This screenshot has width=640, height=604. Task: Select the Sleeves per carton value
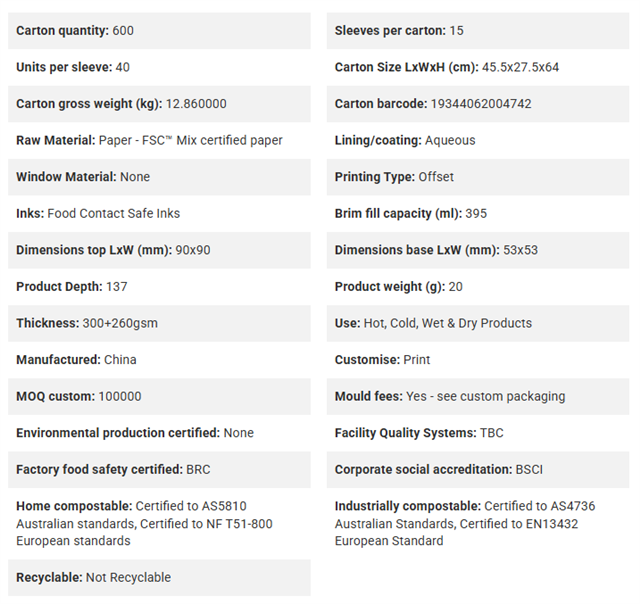[456, 31]
